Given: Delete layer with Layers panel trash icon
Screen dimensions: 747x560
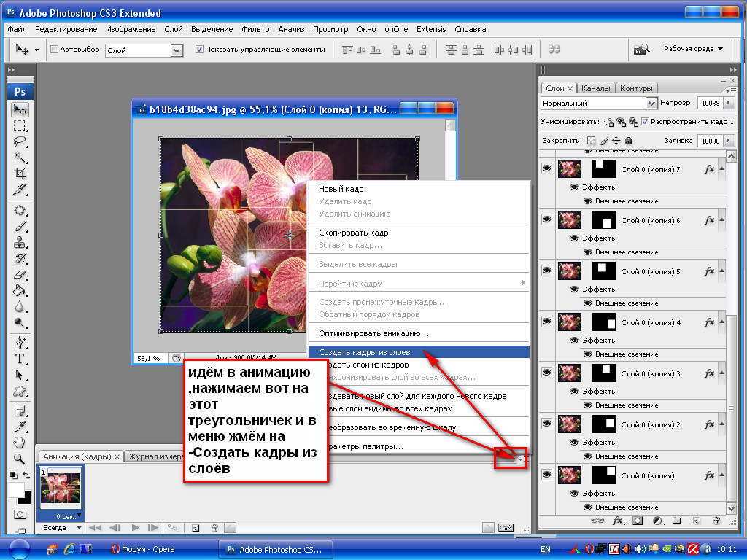Looking at the screenshot, I should [716, 521].
